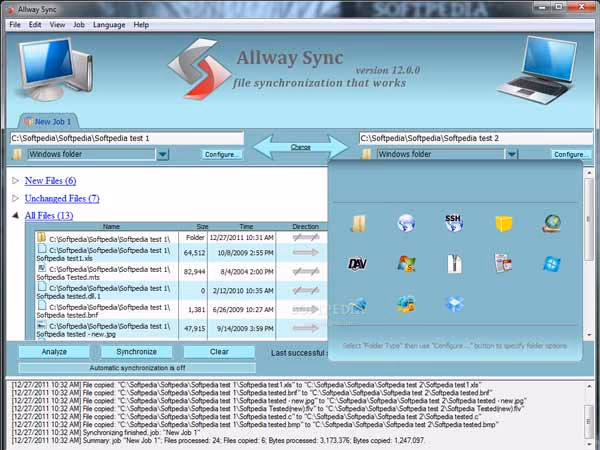Screen dimensions: 600x450
Task: Click the file list scrollbar down arrow
Action: (x=589, y=335)
